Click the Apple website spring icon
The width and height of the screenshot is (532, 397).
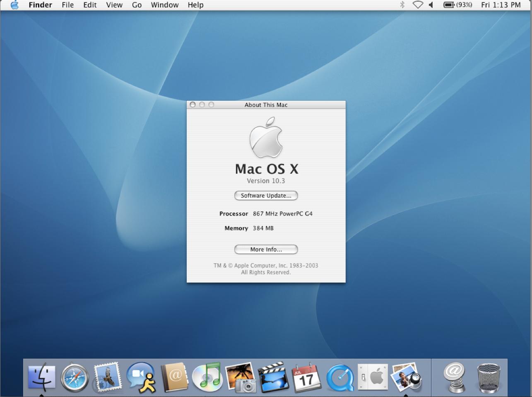point(454,377)
